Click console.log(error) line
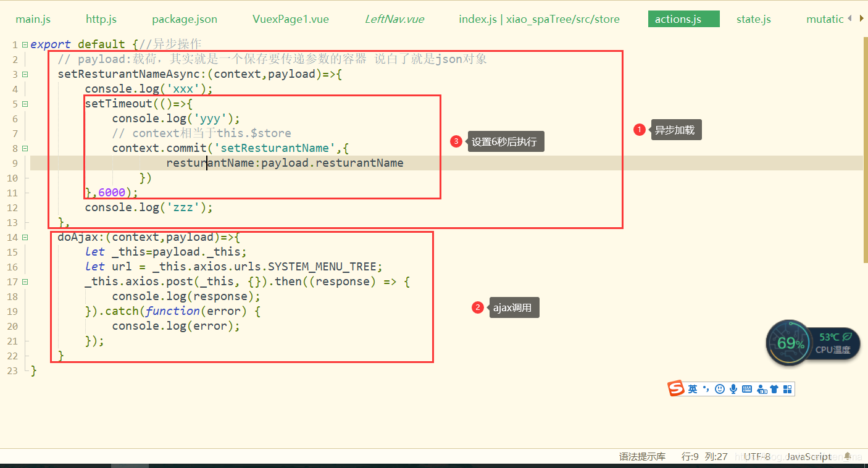Screen dimensions: 868x468 pyautogui.click(x=176, y=326)
